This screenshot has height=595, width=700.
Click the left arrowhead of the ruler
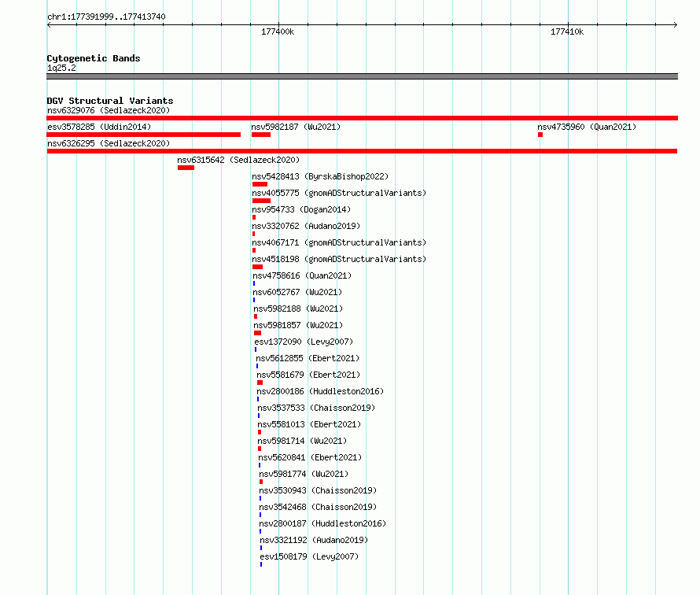(49, 24)
